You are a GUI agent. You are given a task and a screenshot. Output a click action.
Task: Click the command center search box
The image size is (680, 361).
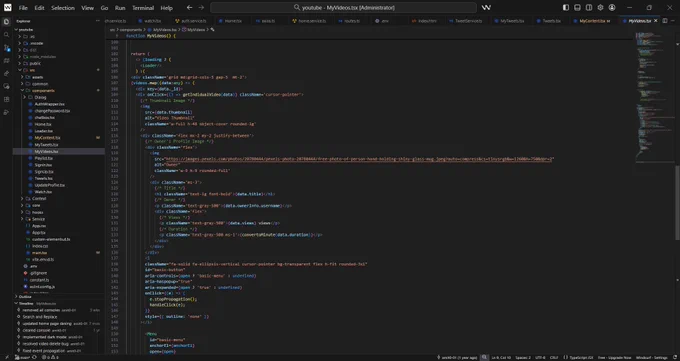pos(343,7)
